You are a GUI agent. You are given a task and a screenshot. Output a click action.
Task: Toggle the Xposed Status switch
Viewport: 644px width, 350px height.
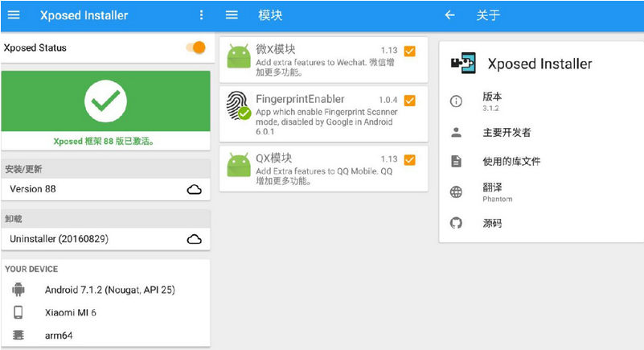click(x=195, y=47)
